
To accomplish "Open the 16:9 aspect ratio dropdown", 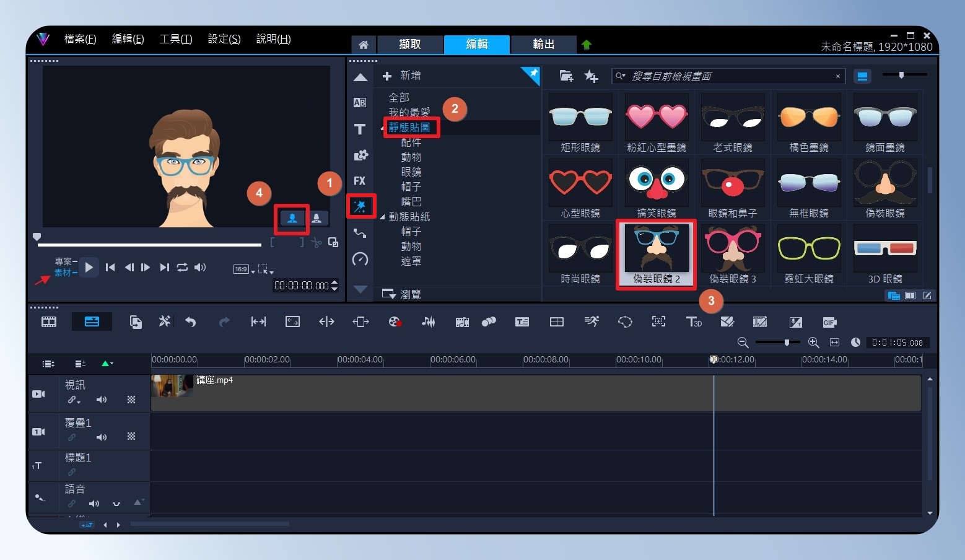I will [x=244, y=269].
